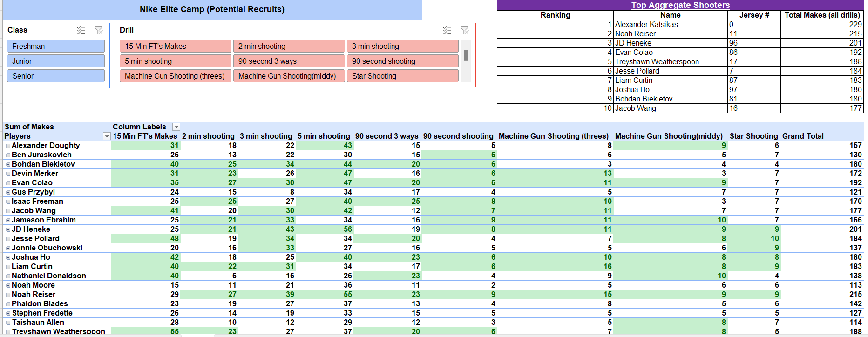Select Sum of Makes cell
Image resolution: width=868 pixels, height=337 pixels.
coord(57,127)
